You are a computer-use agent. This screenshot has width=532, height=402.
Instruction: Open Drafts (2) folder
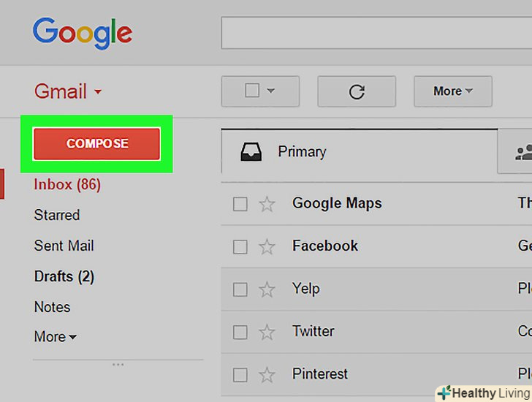(x=64, y=276)
